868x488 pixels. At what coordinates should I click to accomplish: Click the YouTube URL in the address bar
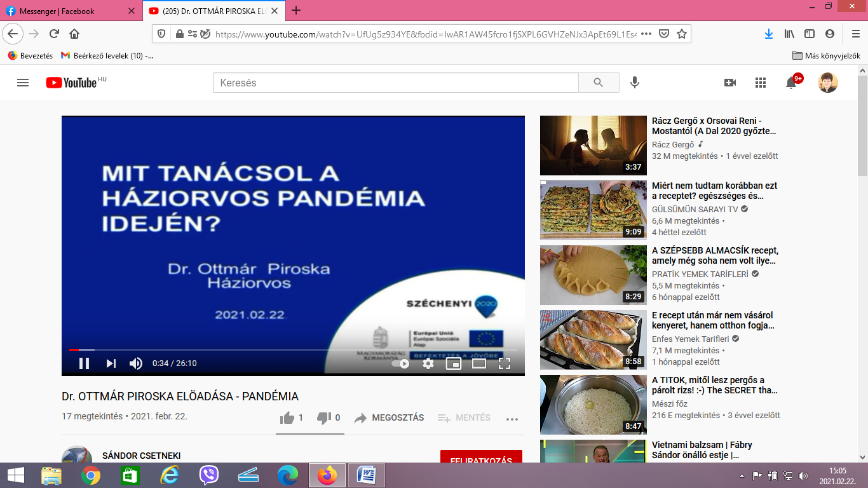coord(426,34)
